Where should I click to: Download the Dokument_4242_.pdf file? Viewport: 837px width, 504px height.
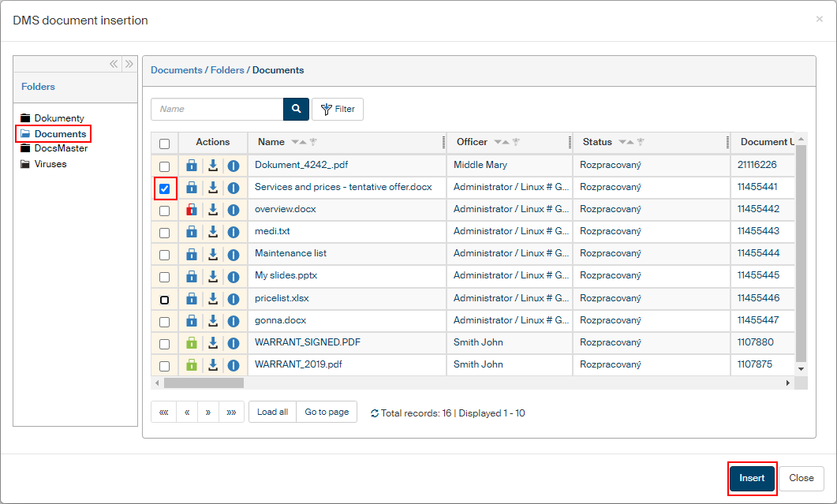tap(212, 166)
